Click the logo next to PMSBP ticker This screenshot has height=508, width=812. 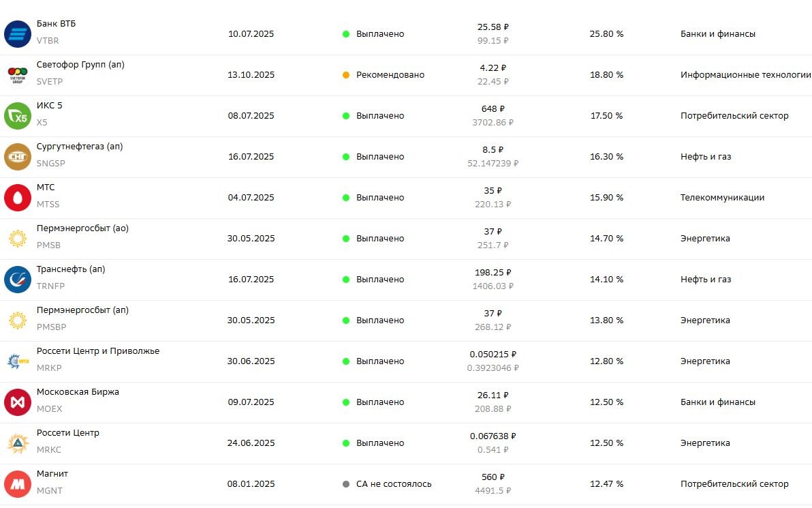[18, 321]
